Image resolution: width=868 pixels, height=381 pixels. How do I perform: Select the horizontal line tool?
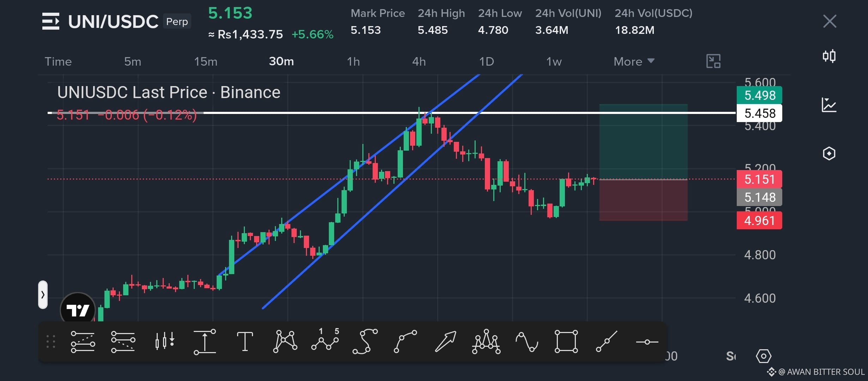[647, 342]
